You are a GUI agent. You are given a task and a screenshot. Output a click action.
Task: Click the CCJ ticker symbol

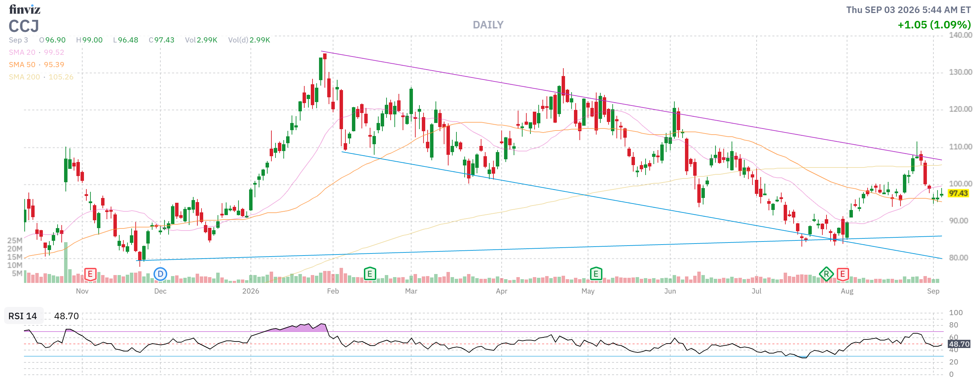coord(24,26)
